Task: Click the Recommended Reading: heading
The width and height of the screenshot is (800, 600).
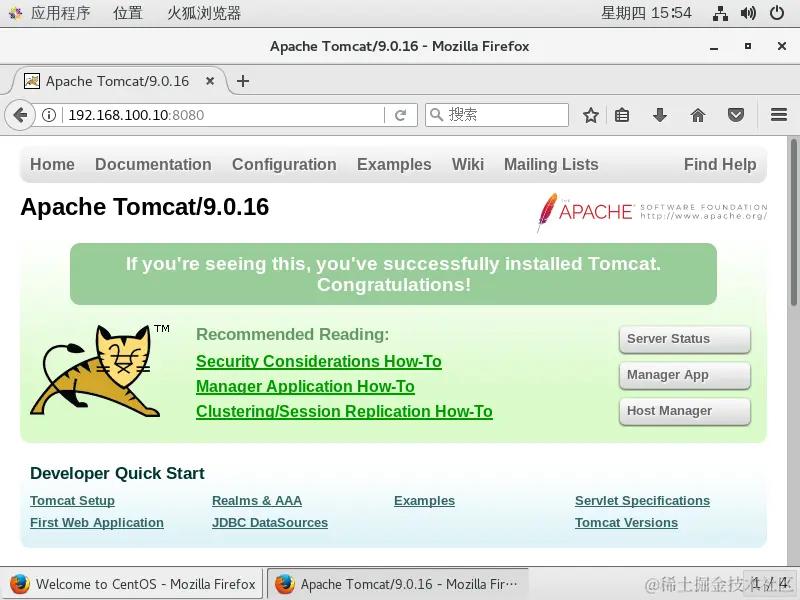Action: tap(292, 334)
